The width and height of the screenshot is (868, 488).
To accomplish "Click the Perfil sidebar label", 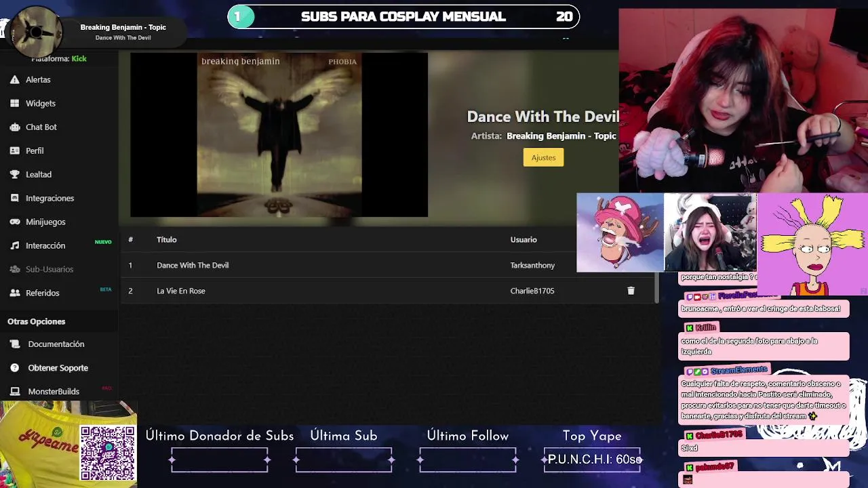I will (x=35, y=150).
